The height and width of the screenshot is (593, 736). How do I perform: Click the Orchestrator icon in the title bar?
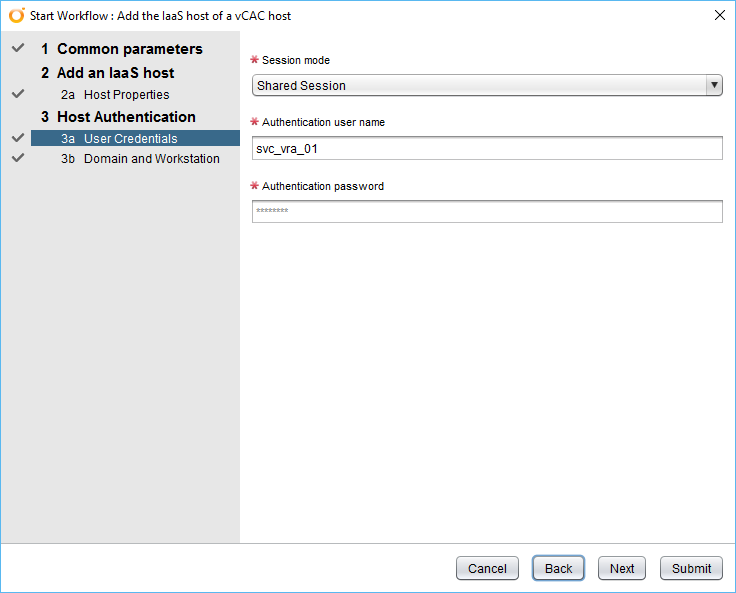(x=16, y=16)
